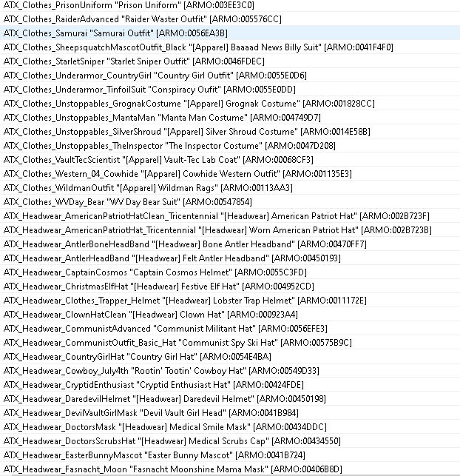Select the "Captain Cosmos Helmet" row
The width and height of the screenshot is (460, 476).
coord(230,272)
